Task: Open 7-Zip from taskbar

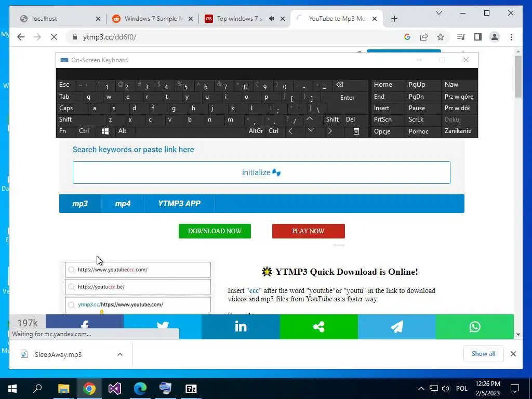Action: 191,389
